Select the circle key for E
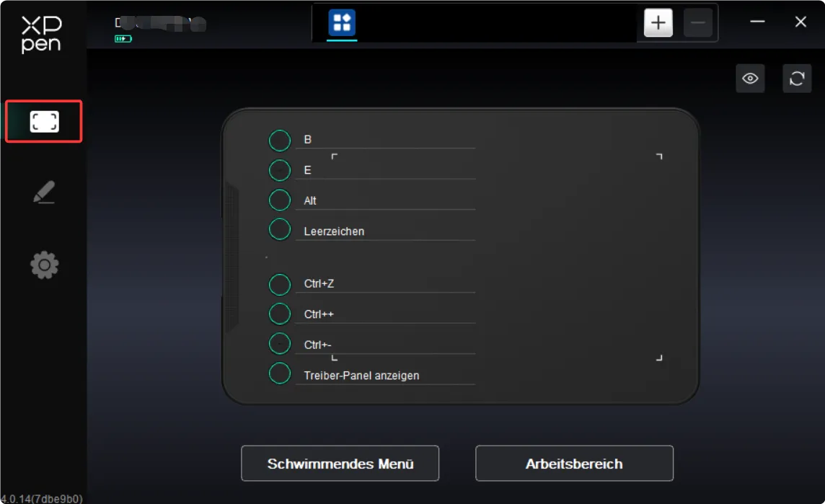825x504 pixels. [x=279, y=170]
